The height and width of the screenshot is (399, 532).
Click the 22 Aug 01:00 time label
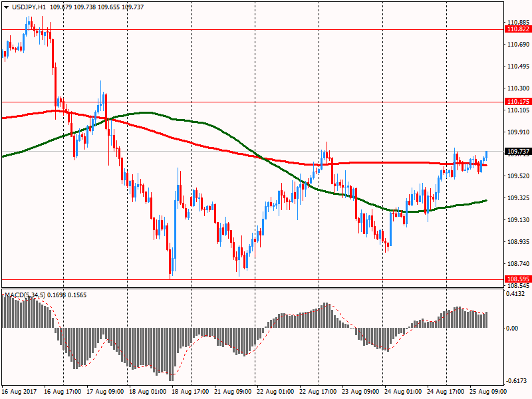275,392
